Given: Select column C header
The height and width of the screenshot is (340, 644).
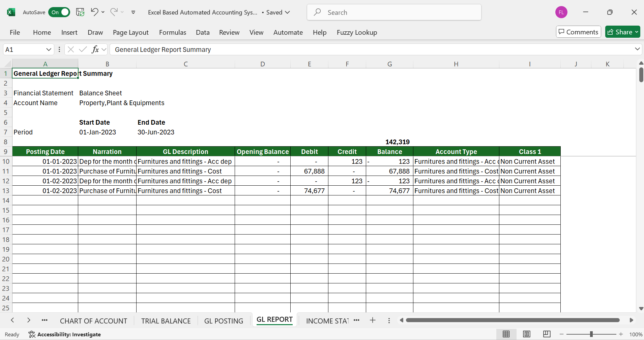Looking at the screenshot, I should [186, 64].
